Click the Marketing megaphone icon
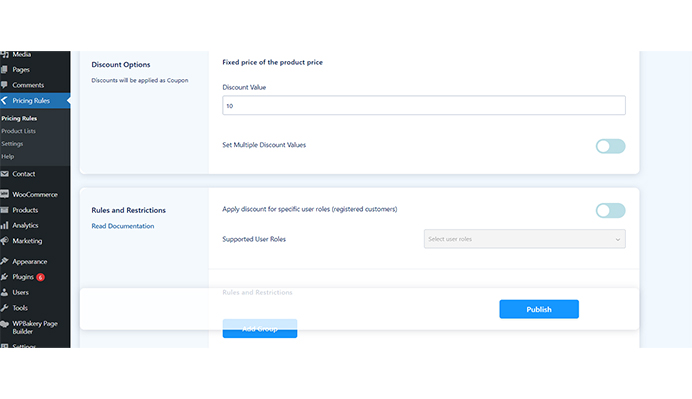692x399 pixels. pyautogui.click(x=4, y=241)
